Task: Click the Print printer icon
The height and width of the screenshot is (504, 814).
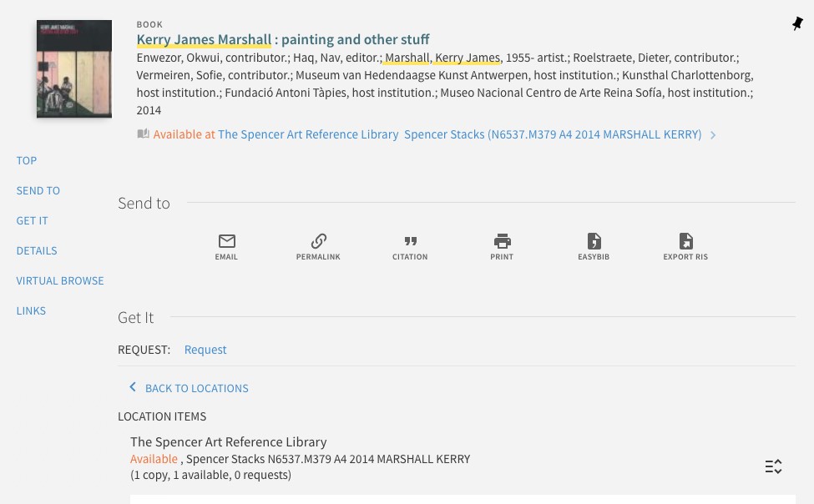Action: tap(502, 242)
